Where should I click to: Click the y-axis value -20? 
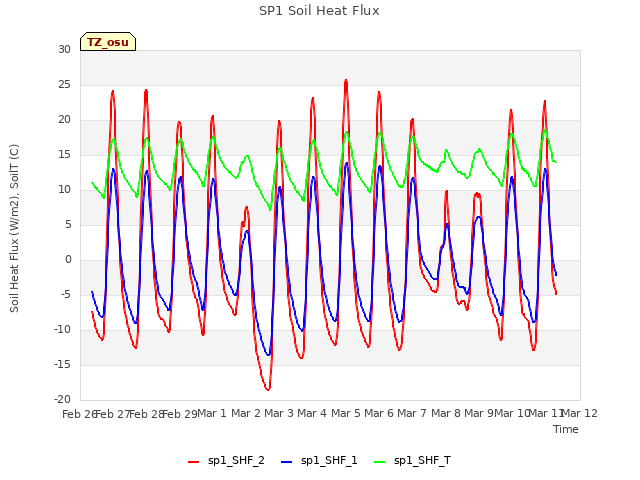tap(62, 399)
